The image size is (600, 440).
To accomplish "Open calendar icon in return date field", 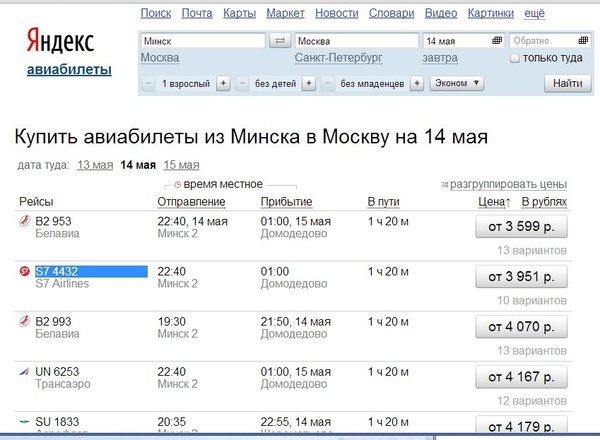I will [583, 40].
